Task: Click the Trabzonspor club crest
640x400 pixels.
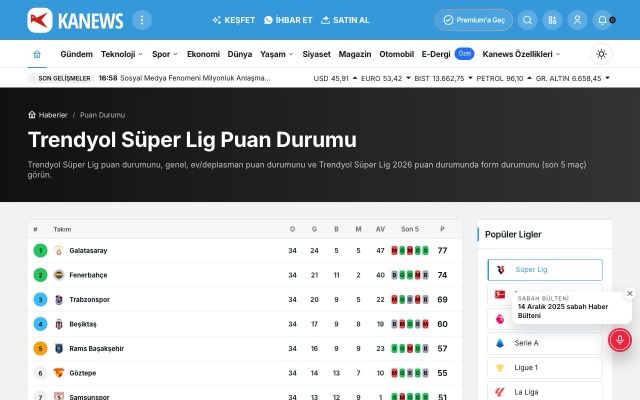Action: (x=59, y=300)
